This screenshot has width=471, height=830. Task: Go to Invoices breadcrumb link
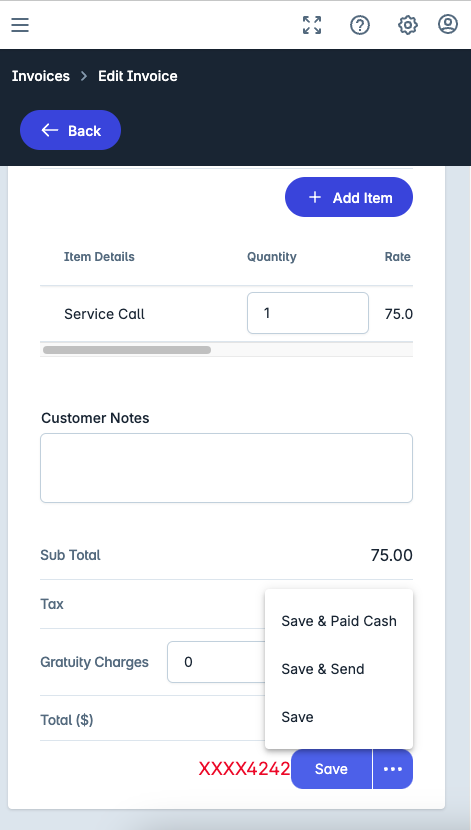(x=41, y=76)
